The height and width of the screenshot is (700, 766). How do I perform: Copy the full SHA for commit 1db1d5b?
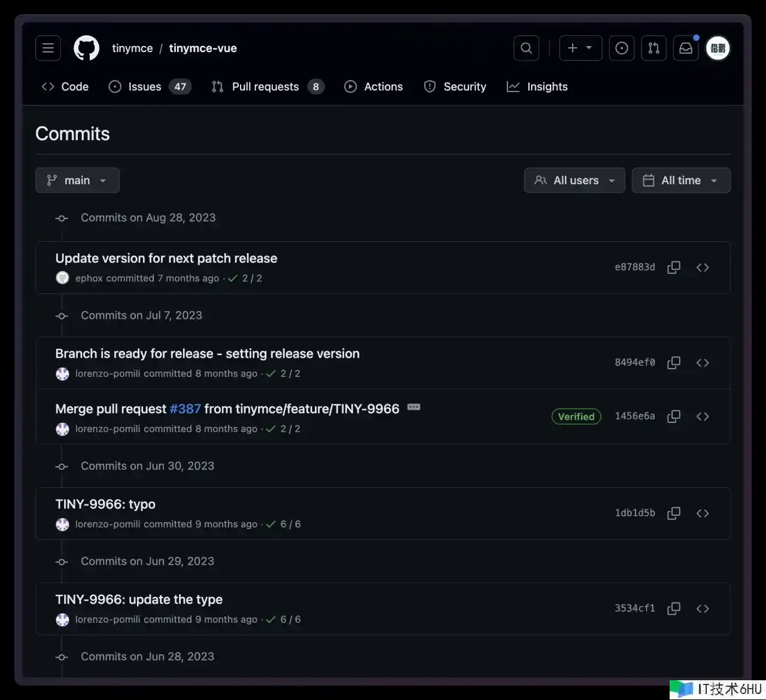point(674,513)
